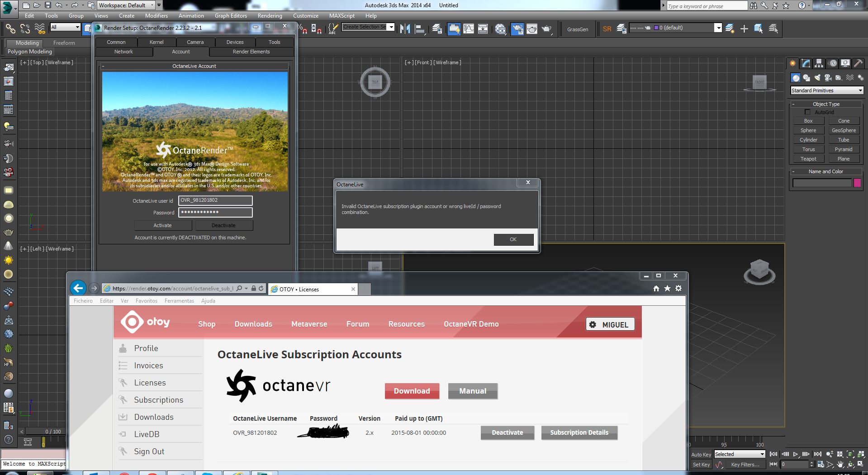Open the Hierarchy command panel tab
Image resolution: width=868 pixels, height=475 pixels.
pos(819,63)
